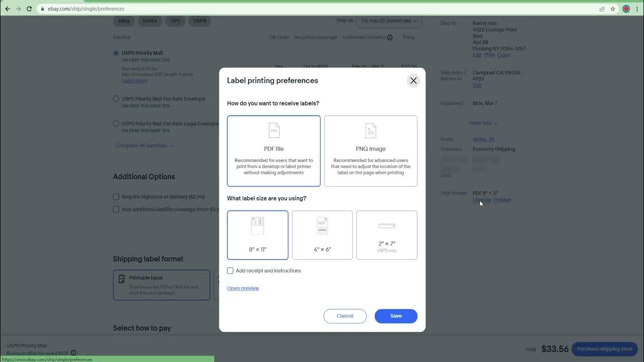
Task: Enable Add receipt and instructions checkbox
Action: pos(230,270)
